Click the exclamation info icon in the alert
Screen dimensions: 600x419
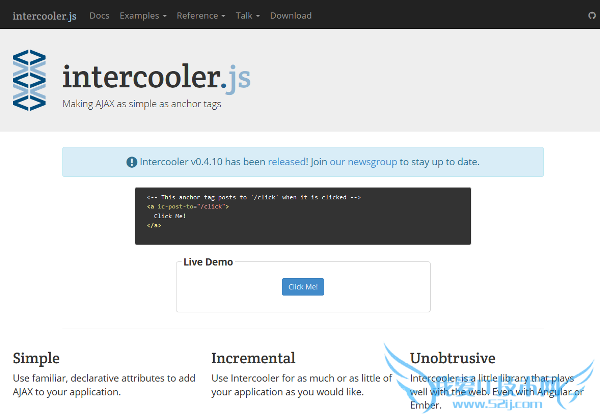click(131, 162)
